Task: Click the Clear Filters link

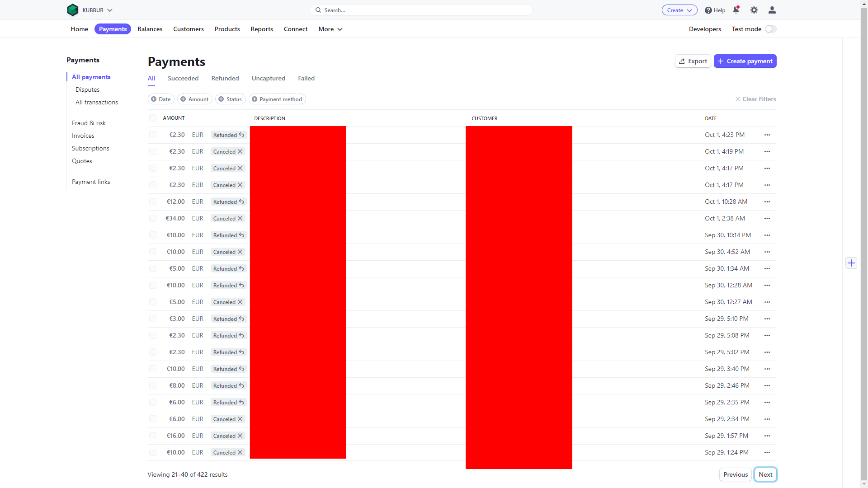Action: click(755, 99)
